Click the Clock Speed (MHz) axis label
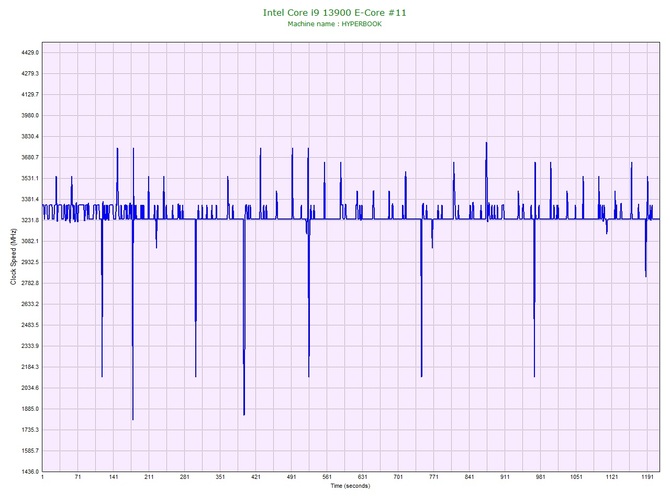The image size is (670, 503). (x=13, y=257)
